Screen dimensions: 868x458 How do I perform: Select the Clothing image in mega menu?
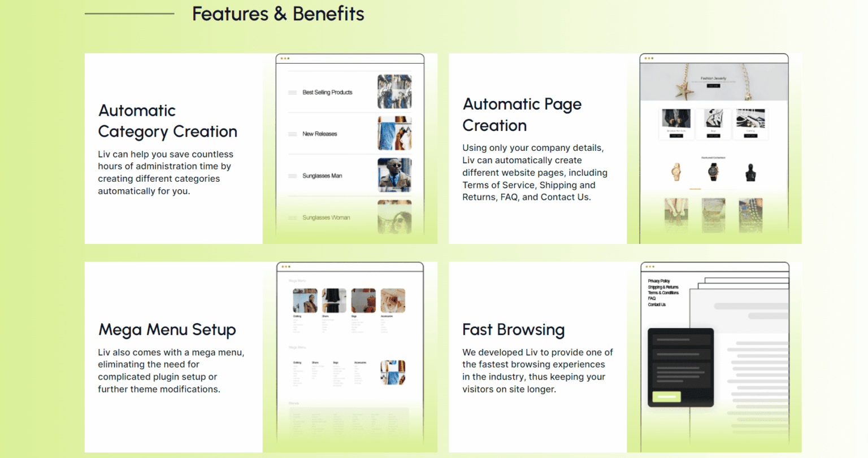point(305,300)
